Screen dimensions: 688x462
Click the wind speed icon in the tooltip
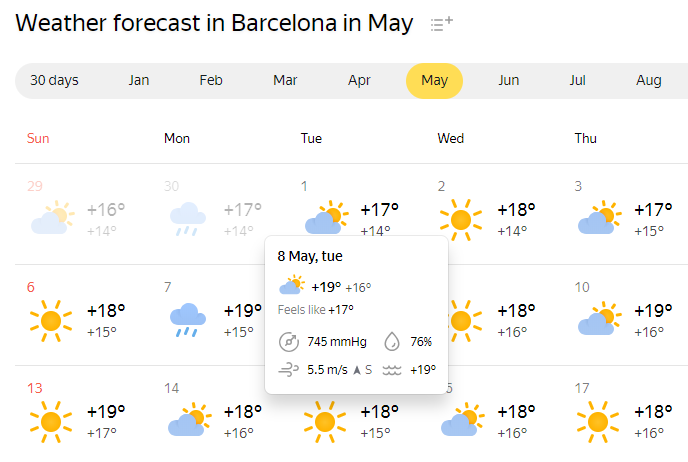coord(289,370)
